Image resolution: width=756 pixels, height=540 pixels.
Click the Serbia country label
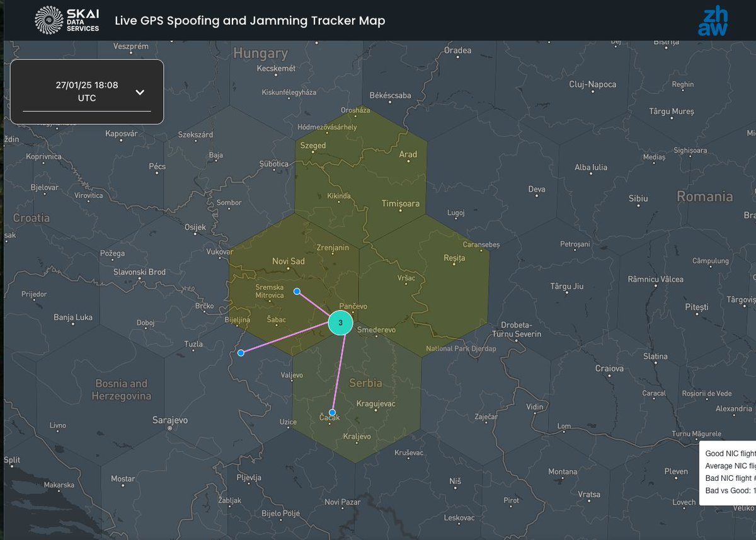click(x=366, y=382)
